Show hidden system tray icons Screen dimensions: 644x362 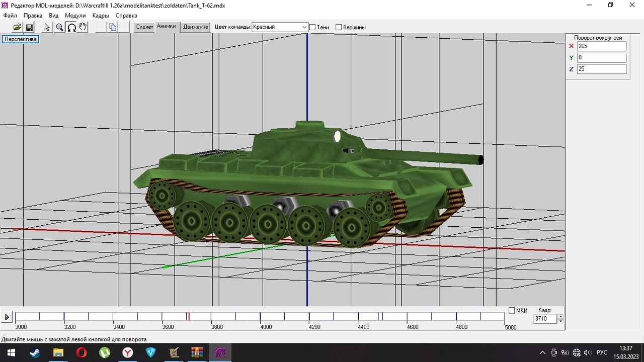point(542,352)
